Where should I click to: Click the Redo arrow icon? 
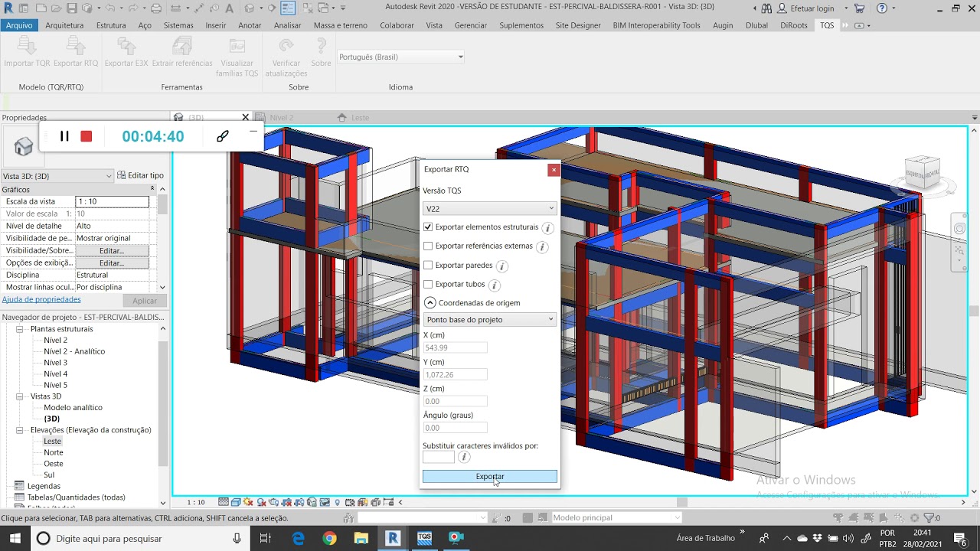pos(133,8)
